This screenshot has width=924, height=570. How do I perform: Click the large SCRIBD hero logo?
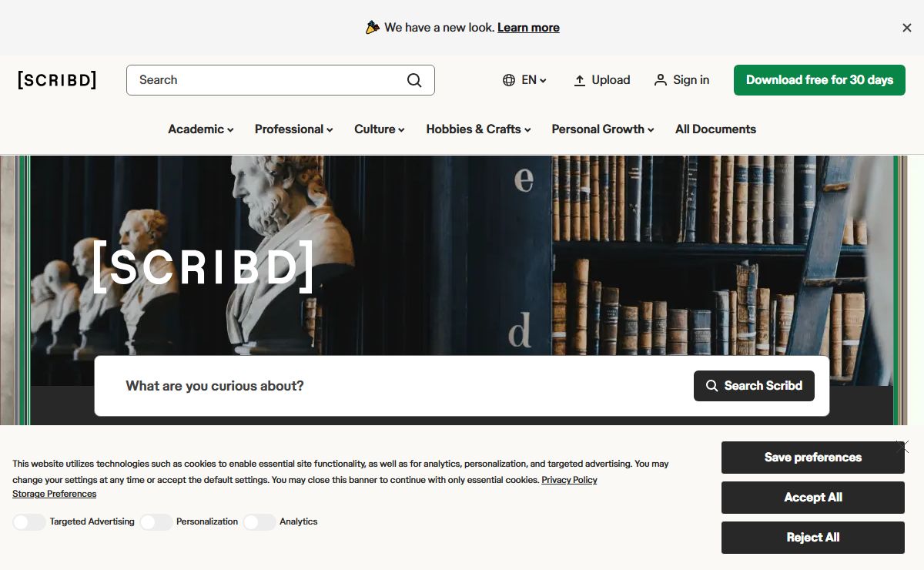tap(203, 267)
